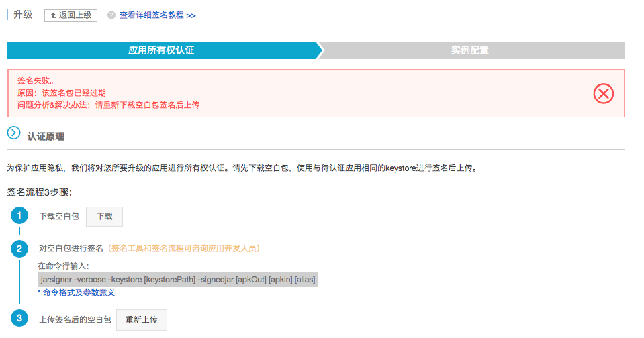
Task: Click the orange 签名工具 hint text
Action: (184, 249)
